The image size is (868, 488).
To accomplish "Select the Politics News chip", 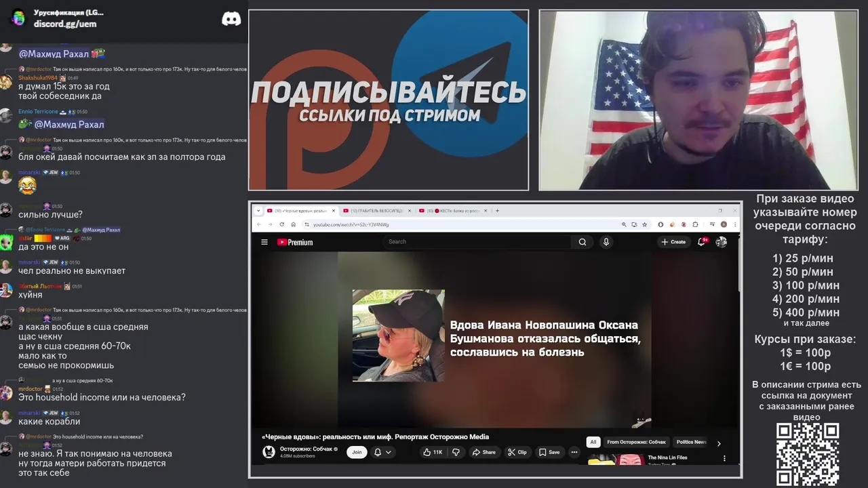I will (x=691, y=442).
